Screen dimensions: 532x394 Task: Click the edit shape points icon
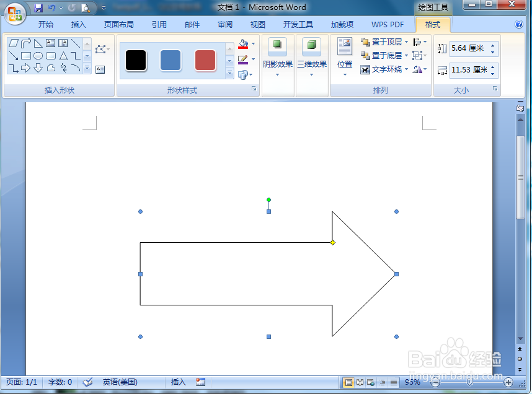[101, 50]
